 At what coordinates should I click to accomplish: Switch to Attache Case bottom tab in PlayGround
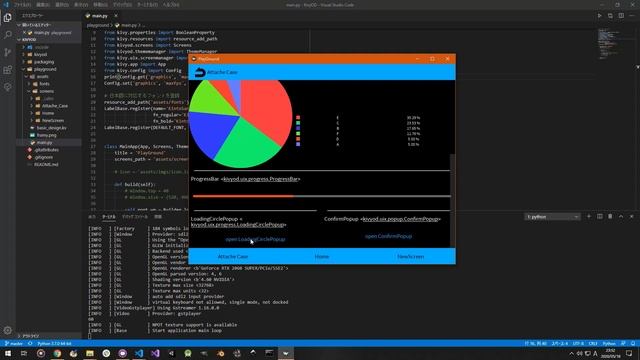[x=233, y=256]
